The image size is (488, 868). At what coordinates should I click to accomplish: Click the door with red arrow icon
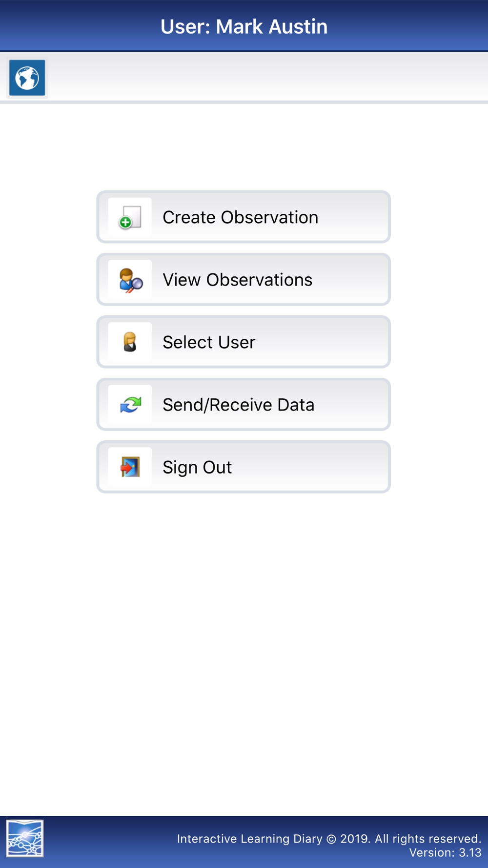(130, 467)
